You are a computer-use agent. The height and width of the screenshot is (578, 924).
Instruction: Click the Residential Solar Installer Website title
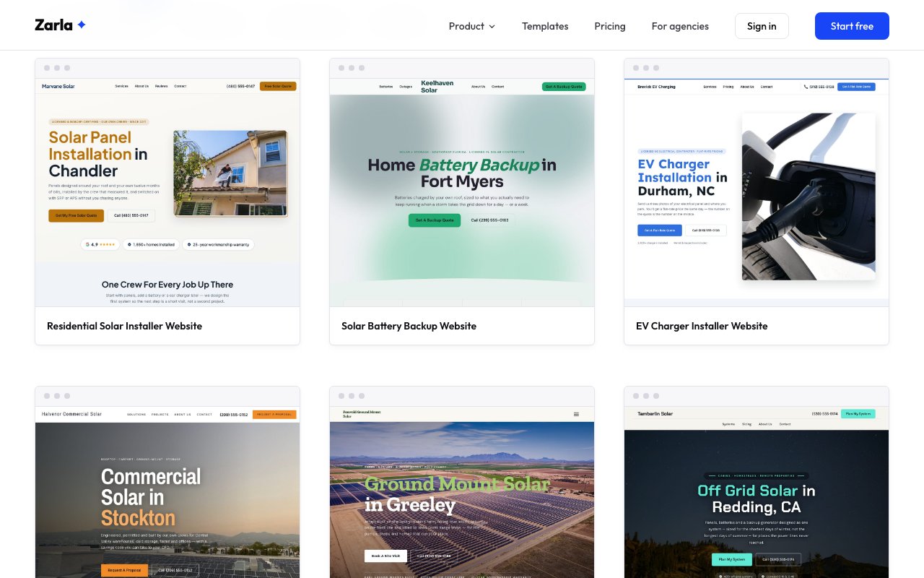[124, 326]
